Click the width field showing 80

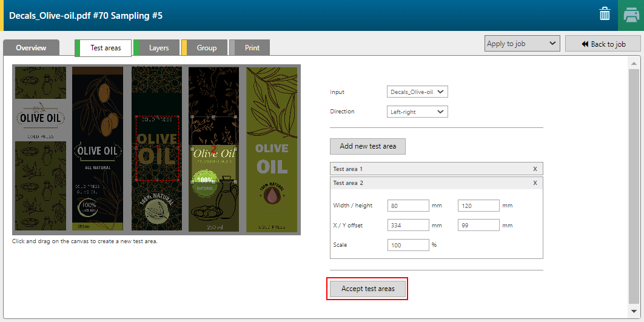(408, 206)
